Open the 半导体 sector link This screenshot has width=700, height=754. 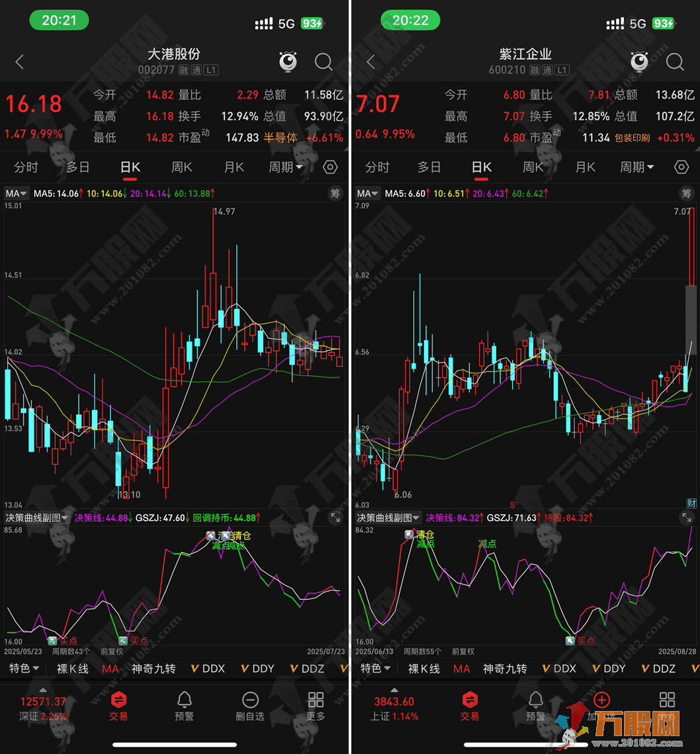281,138
